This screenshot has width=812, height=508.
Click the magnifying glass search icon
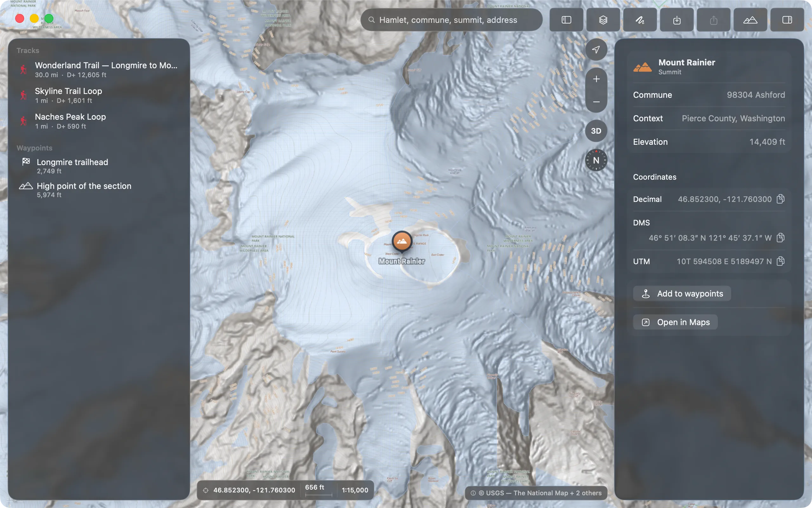coord(371,20)
